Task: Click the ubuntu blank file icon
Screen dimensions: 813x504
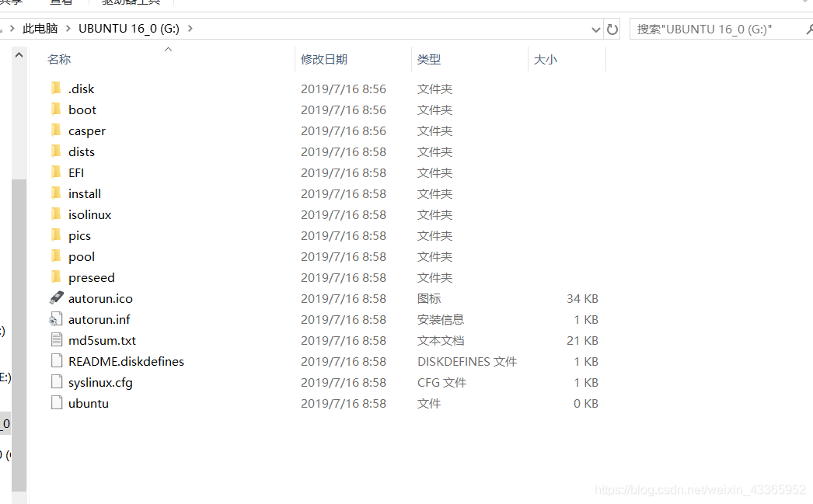Action: (57, 402)
